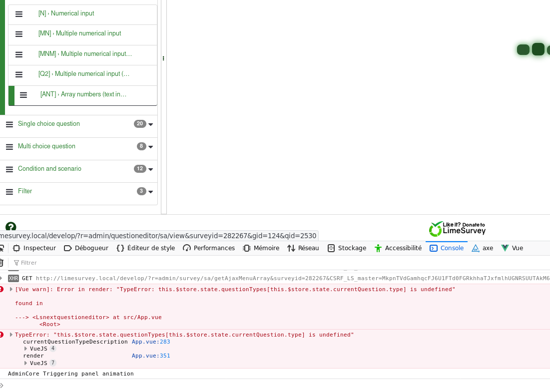Click the drag handle for Filter group
The image size is (550, 392).
coord(9,192)
